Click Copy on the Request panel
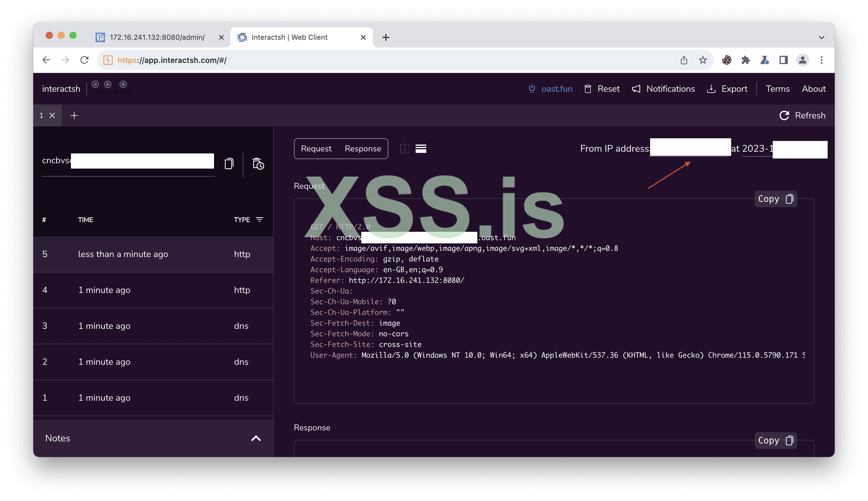Viewport: 868px width, 501px height. [x=775, y=199]
